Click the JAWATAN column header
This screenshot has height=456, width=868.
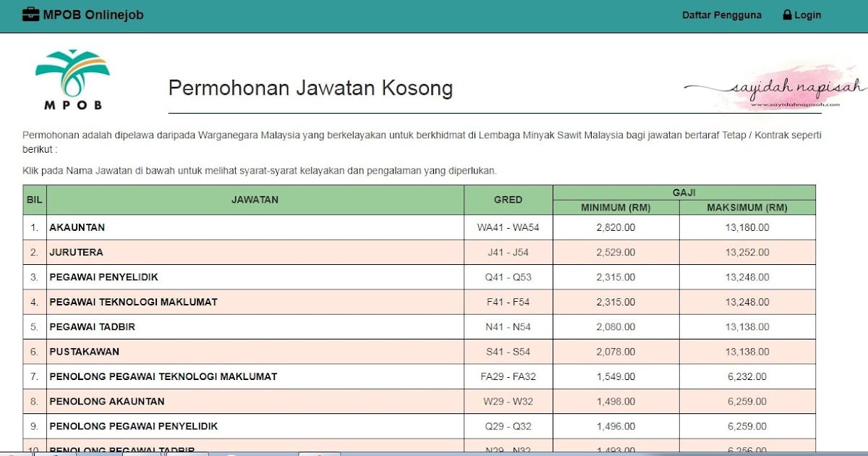(255, 200)
